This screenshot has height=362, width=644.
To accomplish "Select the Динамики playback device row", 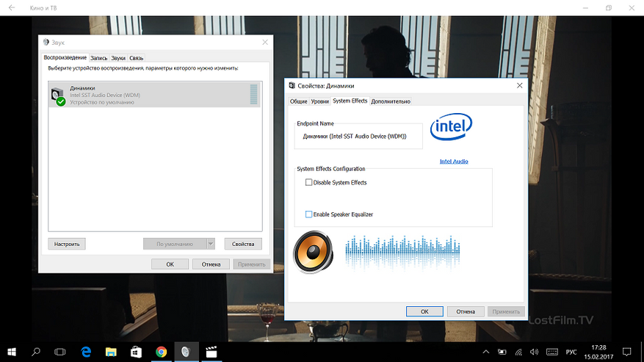I will 155,95.
